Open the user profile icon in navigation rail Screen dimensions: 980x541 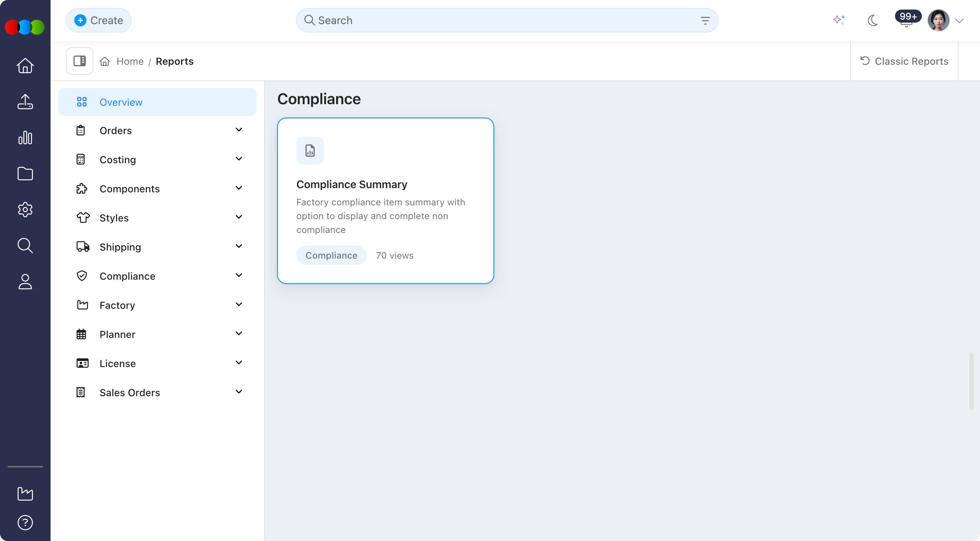click(x=25, y=282)
